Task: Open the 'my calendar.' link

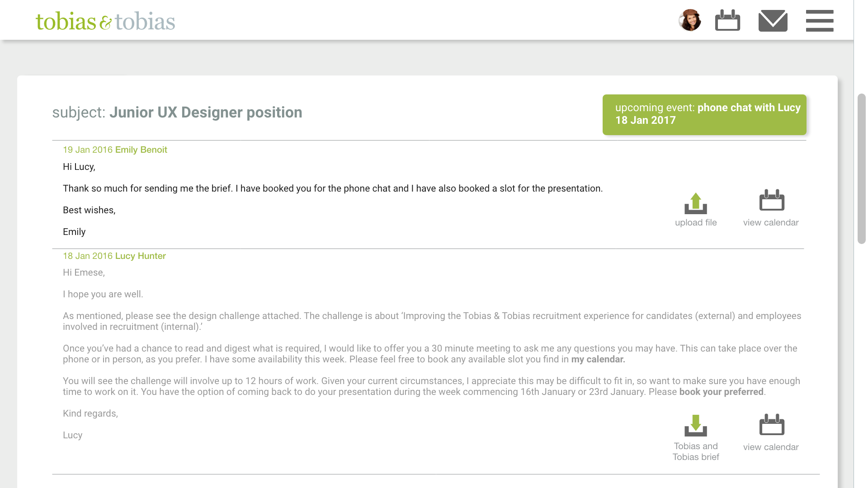Action: coord(598,359)
